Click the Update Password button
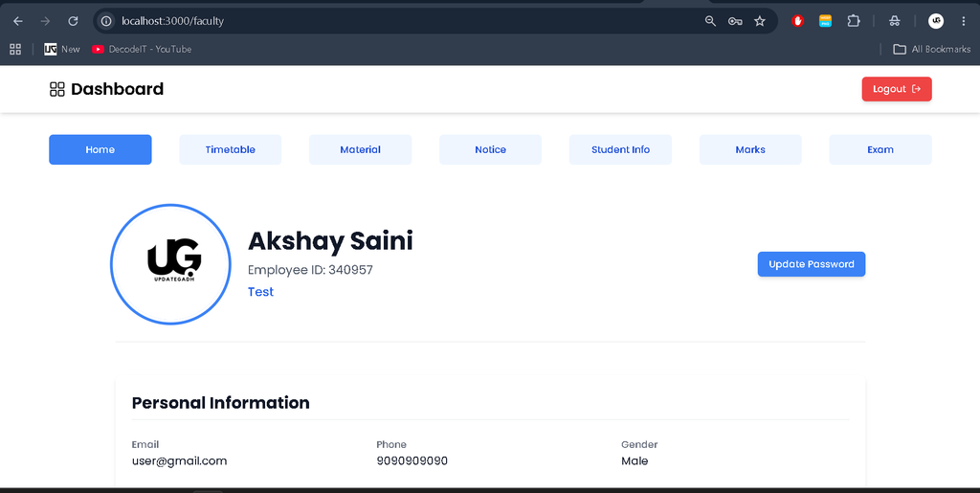This screenshot has height=493, width=980. [812, 264]
